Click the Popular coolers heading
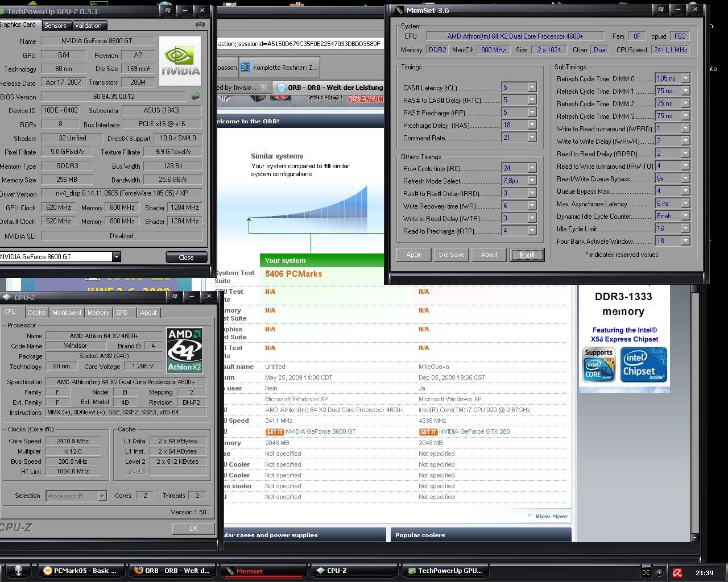 420,535
